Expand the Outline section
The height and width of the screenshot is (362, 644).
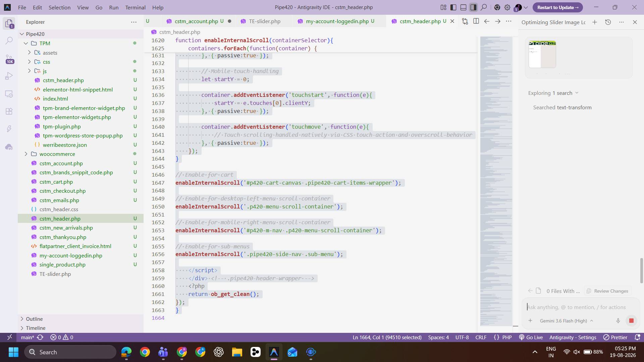80,319
